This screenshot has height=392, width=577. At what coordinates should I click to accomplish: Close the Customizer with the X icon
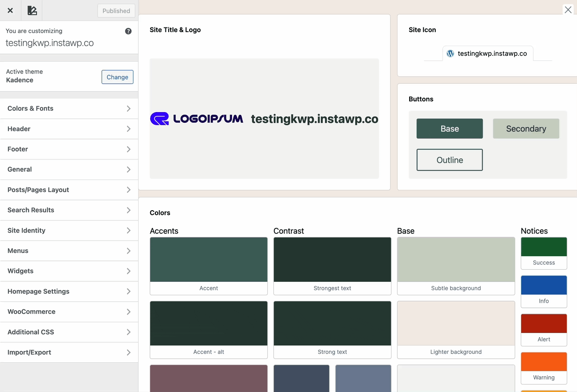10,10
